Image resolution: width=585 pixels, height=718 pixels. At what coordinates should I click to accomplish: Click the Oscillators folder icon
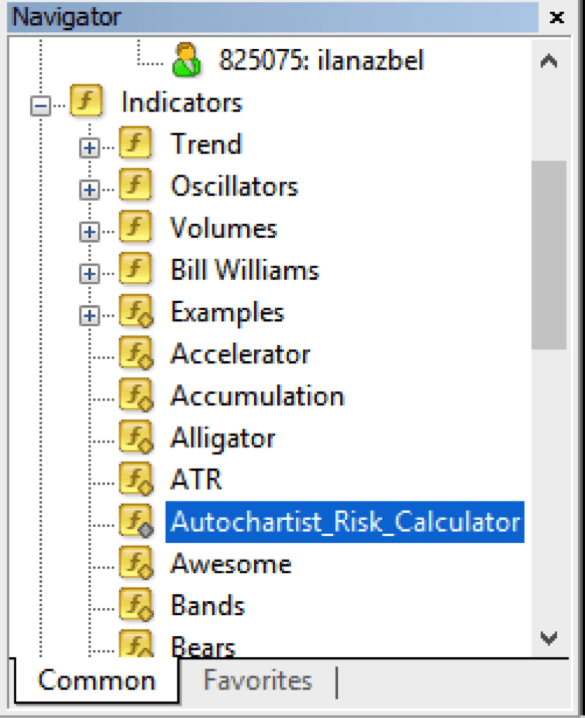[135, 185]
